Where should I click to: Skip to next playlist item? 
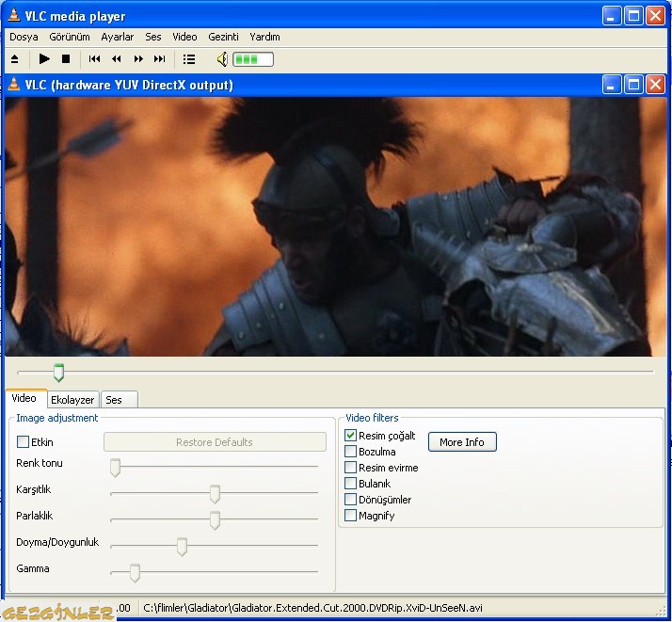(x=159, y=58)
